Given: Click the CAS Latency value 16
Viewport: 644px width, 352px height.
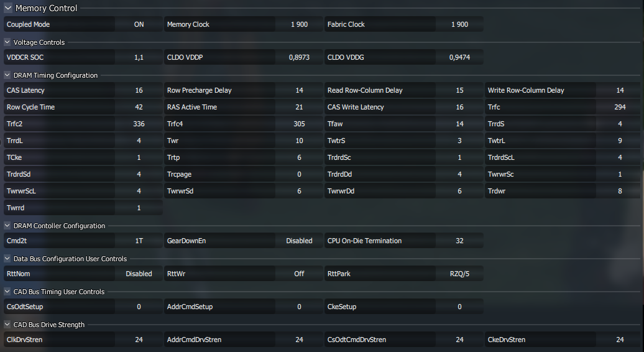Looking at the screenshot, I should coord(139,90).
